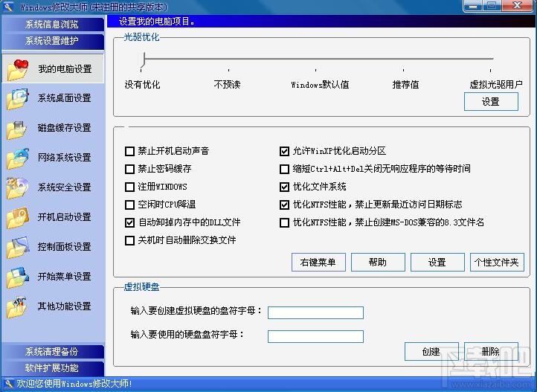Image resolution: width=537 pixels, height=392 pixels.
Task: Uncheck 优化文件系统 checkbox
Action: point(284,187)
